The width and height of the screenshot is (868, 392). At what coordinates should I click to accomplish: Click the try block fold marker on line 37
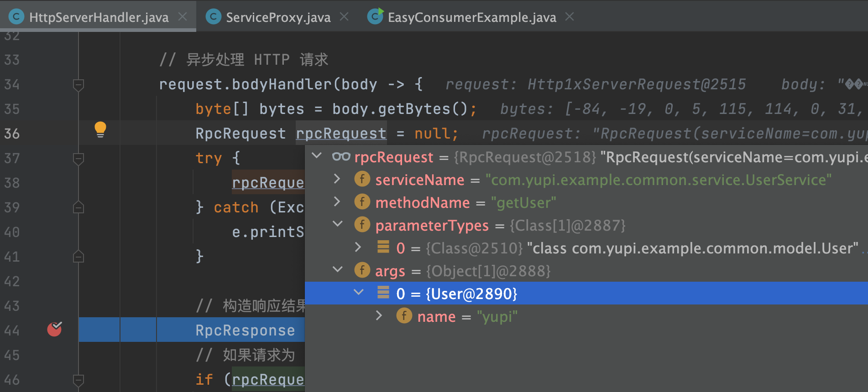point(78,158)
